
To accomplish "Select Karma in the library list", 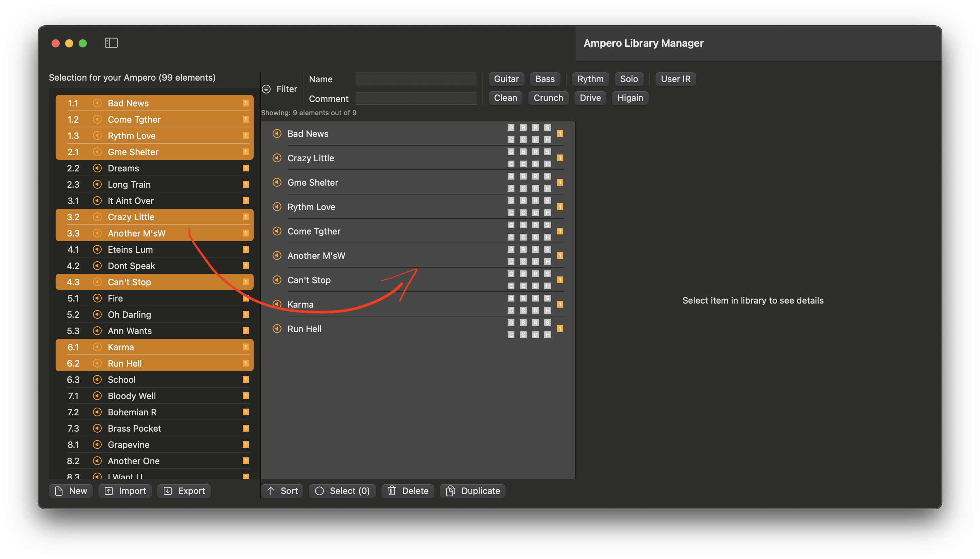I will [x=300, y=305].
